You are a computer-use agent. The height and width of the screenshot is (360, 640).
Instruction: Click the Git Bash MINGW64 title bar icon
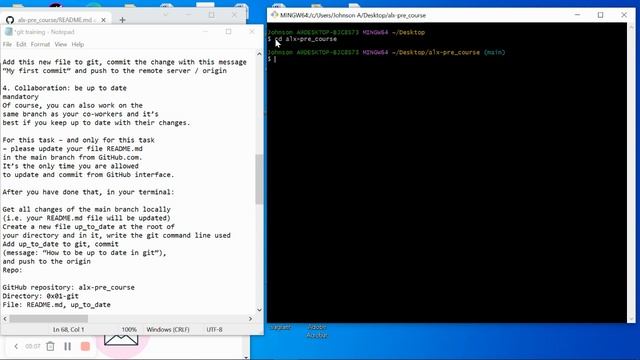pos(274,15)
